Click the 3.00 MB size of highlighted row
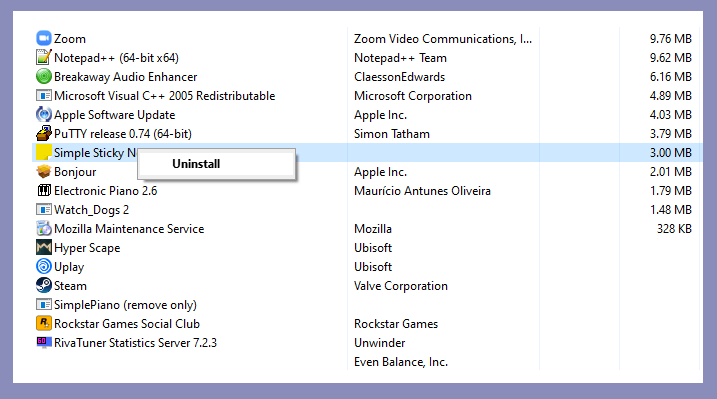Screen dimensions: 717x399 point(670,153)
